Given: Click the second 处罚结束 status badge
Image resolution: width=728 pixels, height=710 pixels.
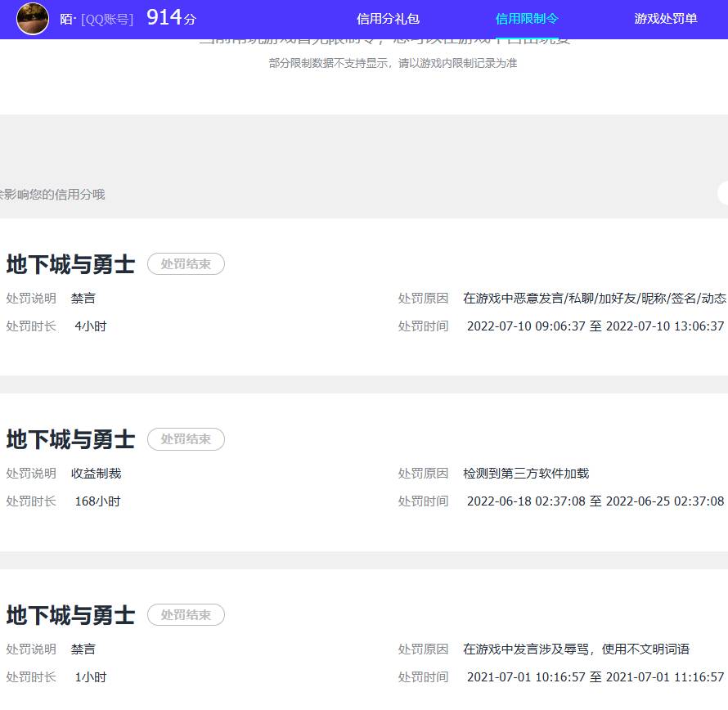Looking at the screenshot, I should (x=186, y=439).
